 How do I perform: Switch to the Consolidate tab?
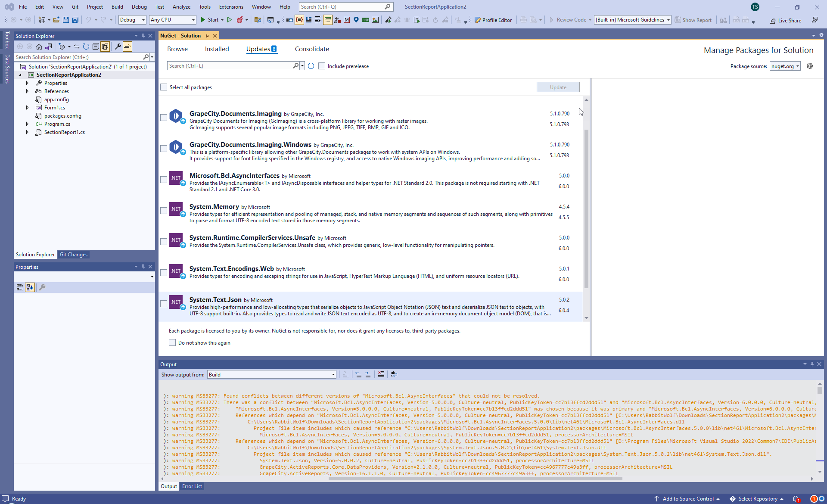click(x=312, y=49)
